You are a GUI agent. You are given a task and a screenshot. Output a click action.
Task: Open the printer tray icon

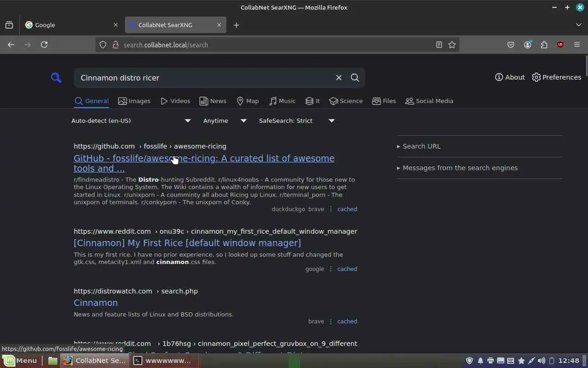[x=491, y=361]
